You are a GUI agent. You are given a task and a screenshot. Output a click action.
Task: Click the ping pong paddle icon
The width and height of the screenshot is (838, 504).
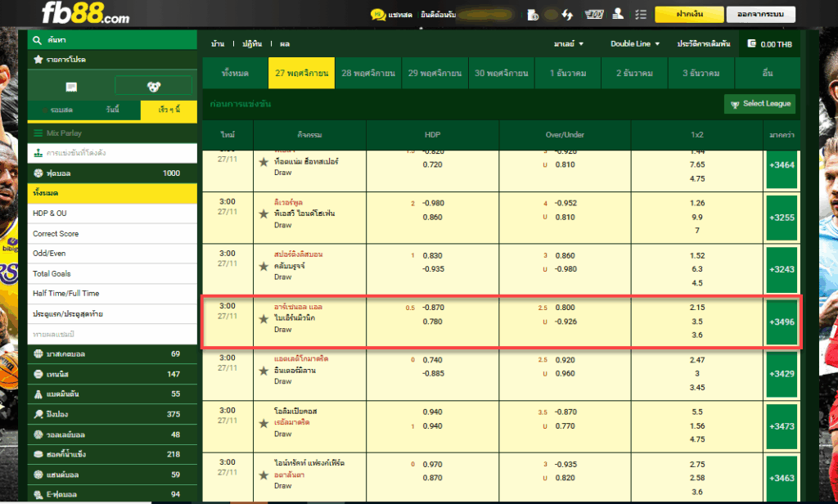pyautogui.click(x=38, y=414)
